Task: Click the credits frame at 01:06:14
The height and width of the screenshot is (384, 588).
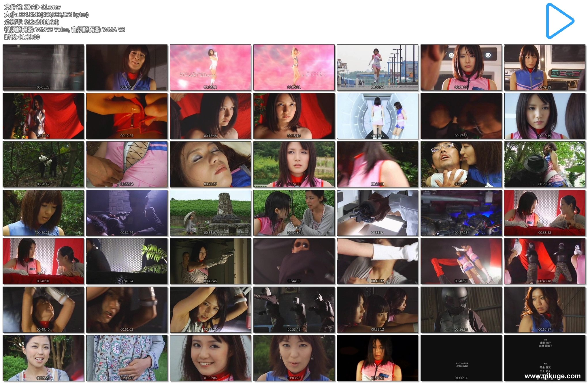Action: pos(461,358)
